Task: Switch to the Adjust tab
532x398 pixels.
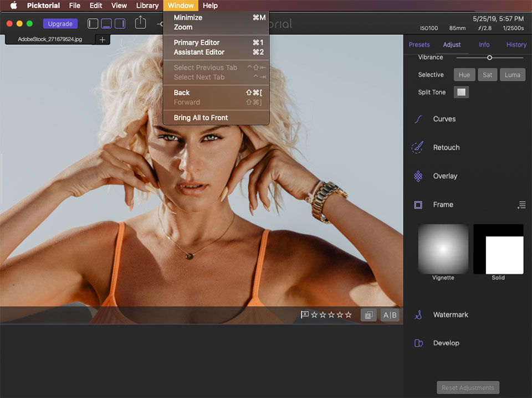Action: tap(452, 45)
